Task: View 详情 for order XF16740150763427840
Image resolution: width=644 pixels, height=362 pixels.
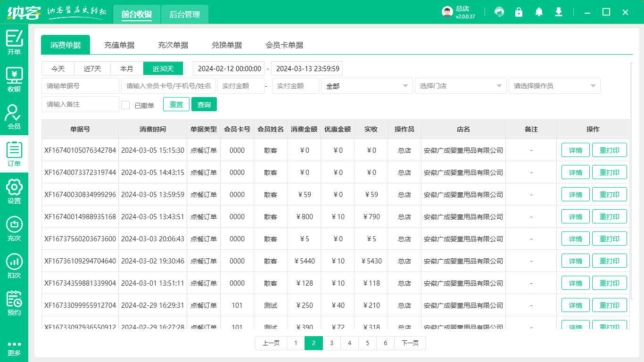Action: point(575,150)
